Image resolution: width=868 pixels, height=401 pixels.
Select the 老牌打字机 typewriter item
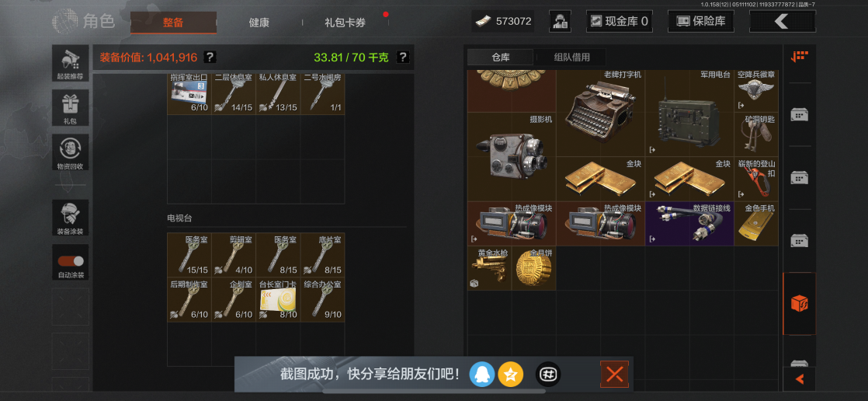(601, 113)
